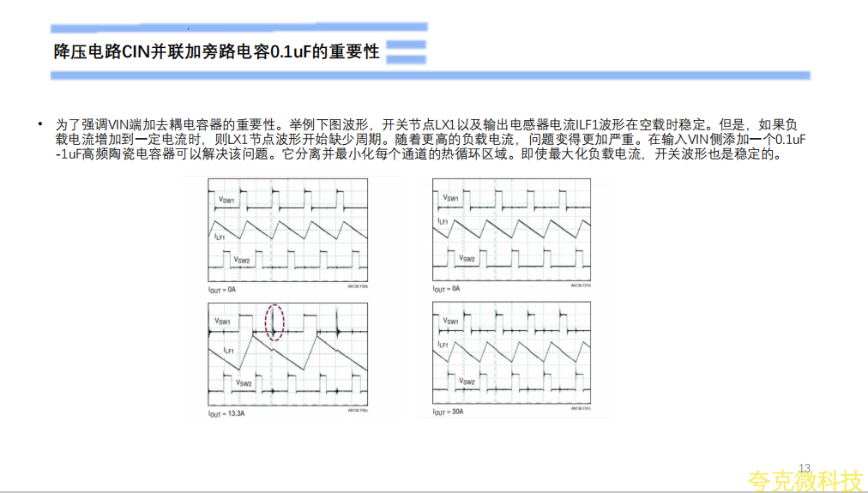
Task: Click the IOUT = 13.3A caption
Action: [227, 413]
